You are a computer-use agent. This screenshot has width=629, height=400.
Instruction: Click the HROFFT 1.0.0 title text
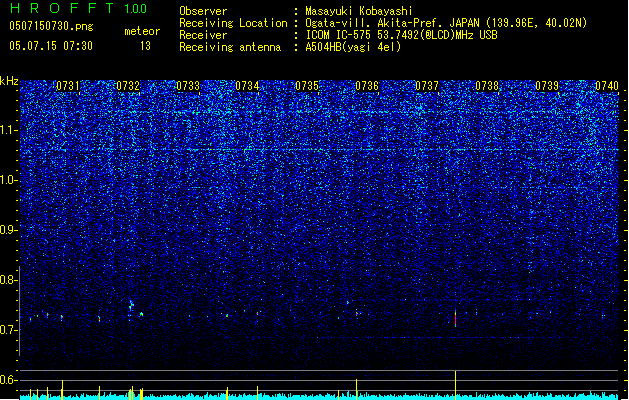[79, 8]
